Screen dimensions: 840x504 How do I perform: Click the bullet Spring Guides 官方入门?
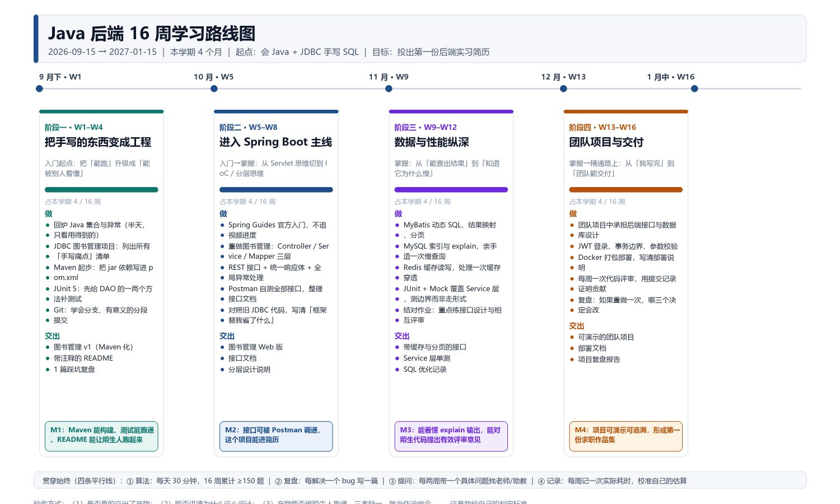click(277, 225)
